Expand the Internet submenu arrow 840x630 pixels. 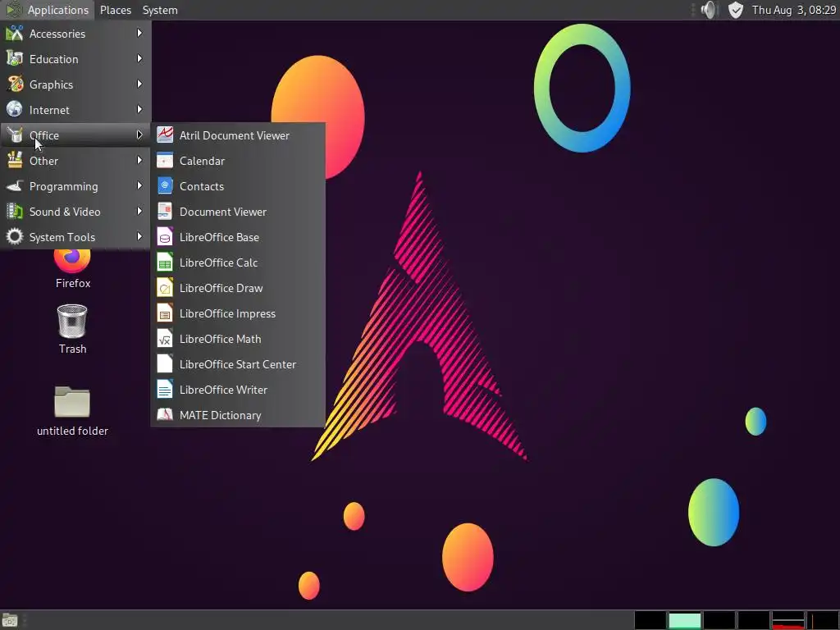click(139, 109)
